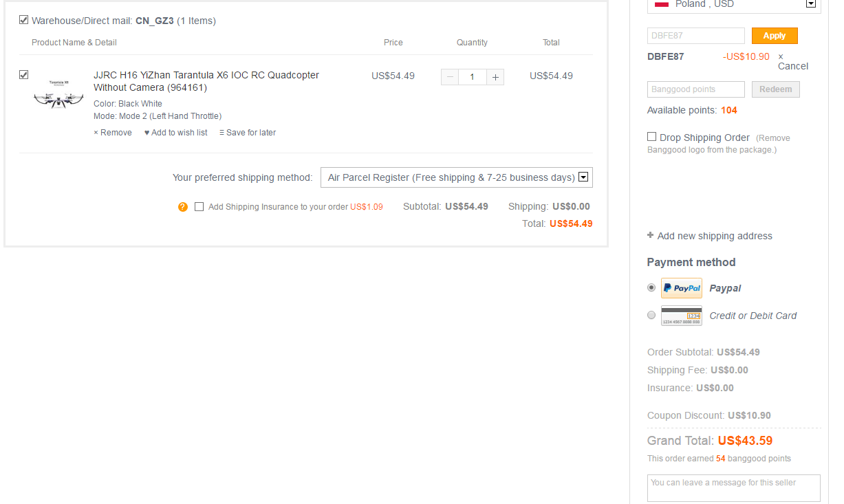Click the -US$10.90 coupon discount amount
Viewport: 844px width, 504px height.
(x=746, y=56)
